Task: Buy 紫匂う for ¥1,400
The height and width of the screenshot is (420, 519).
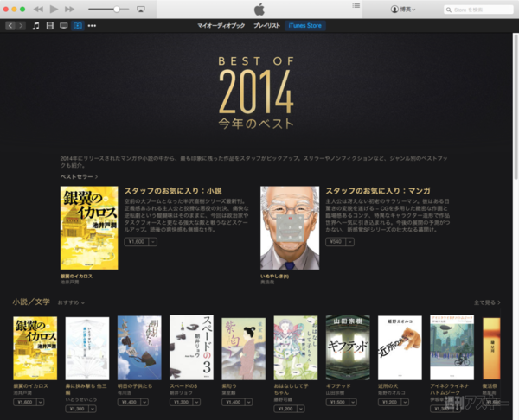Action: tap(234, 402)
